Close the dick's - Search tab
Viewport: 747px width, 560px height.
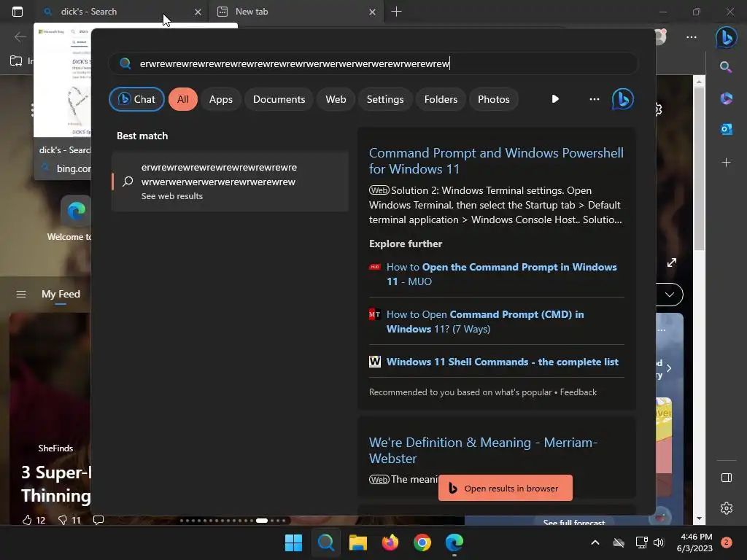(198, 12)
